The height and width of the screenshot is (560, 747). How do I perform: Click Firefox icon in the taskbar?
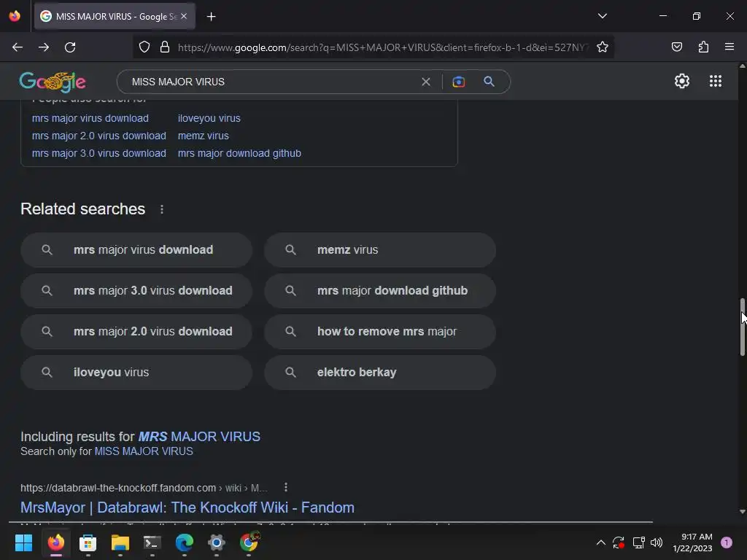click(55, 542)
